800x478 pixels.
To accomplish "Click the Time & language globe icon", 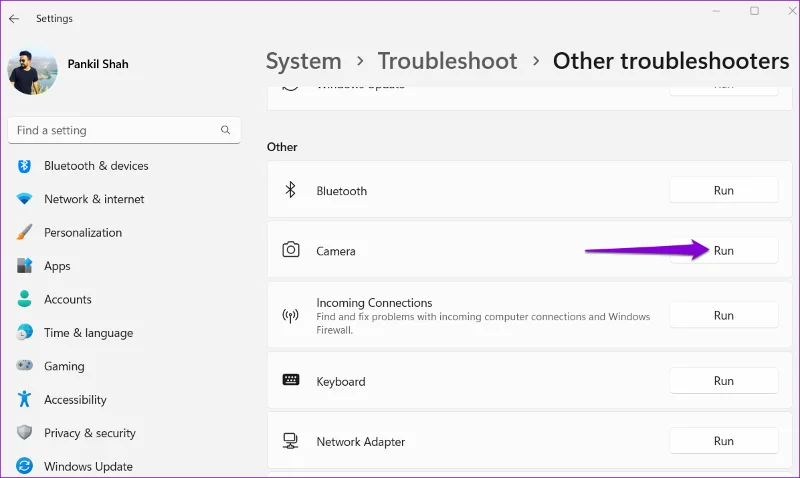I will coord(24,333).
